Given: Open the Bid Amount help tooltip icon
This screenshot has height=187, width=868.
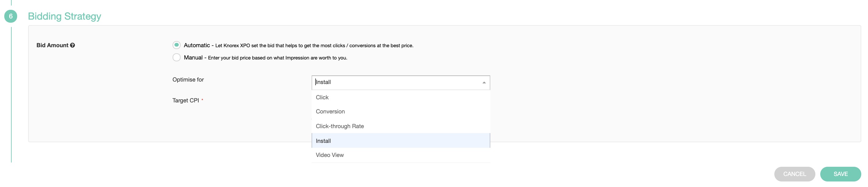Looking at the screenshot, I should tap(73, 45).
